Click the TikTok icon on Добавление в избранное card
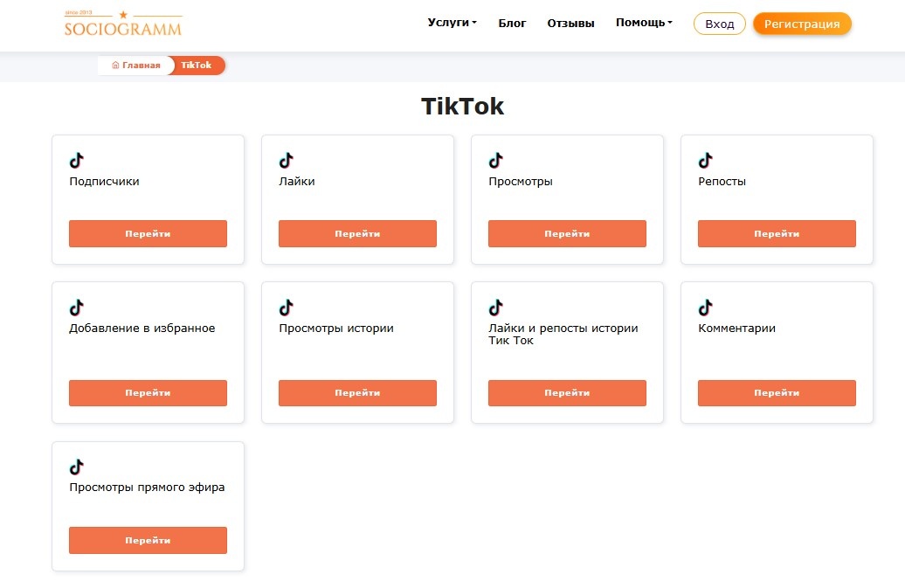This screenshot has width=905, height=588. pyautogui.click(x=77, y=308)
